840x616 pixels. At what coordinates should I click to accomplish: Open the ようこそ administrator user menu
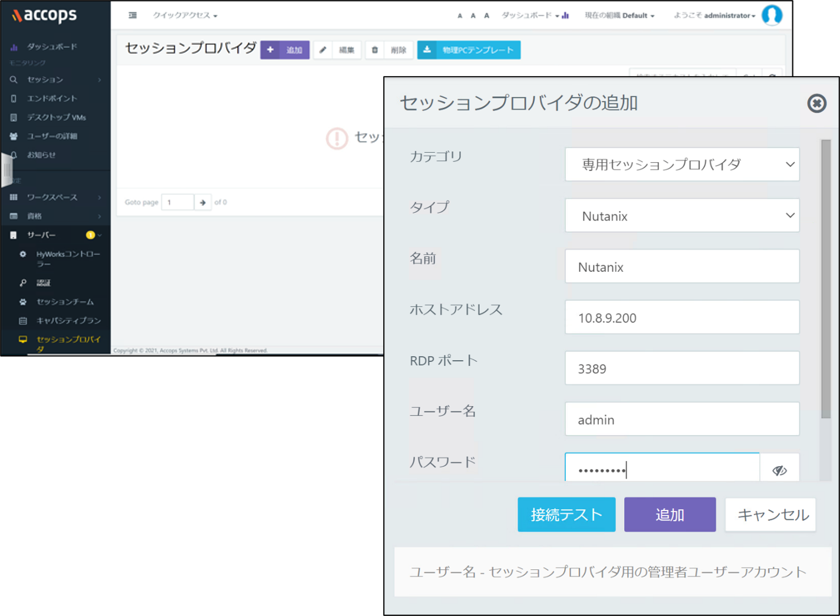pyautogui.click(x=714, y=15)
